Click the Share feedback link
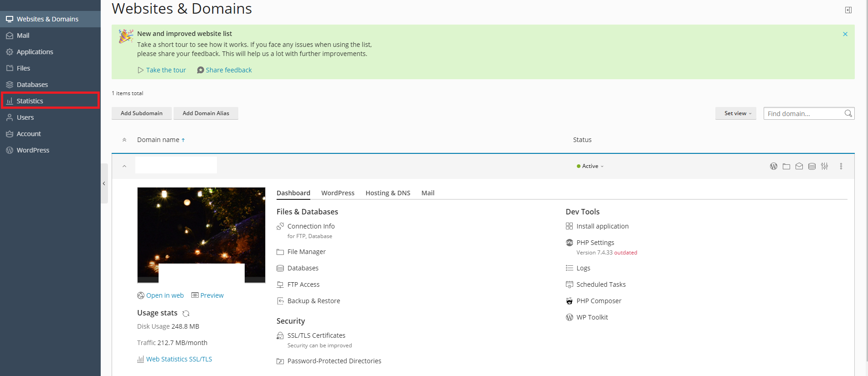This screenshot has width=868, height=376. click(x=224, y=70)
